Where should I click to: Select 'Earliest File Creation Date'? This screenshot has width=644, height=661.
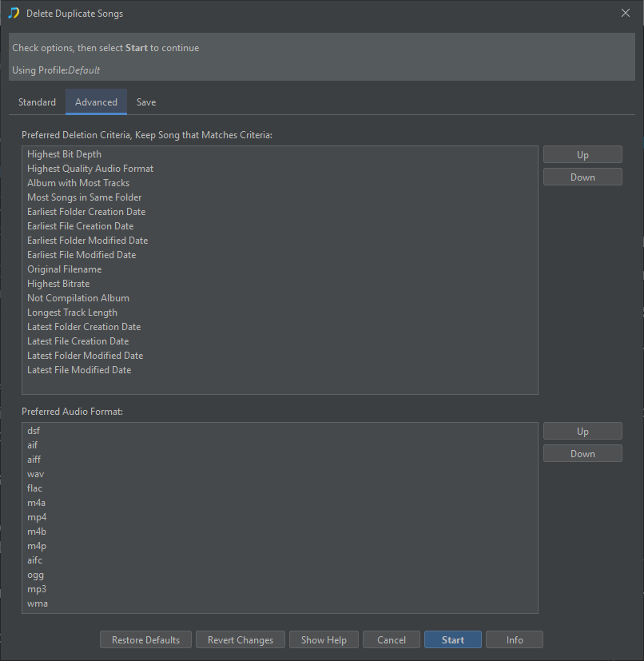(280, 226)
